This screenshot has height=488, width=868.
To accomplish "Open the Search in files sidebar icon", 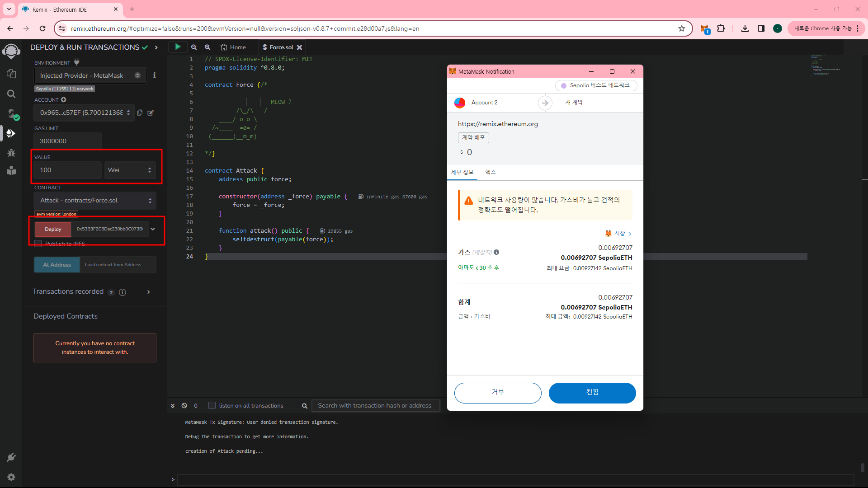I will point(11,94).
